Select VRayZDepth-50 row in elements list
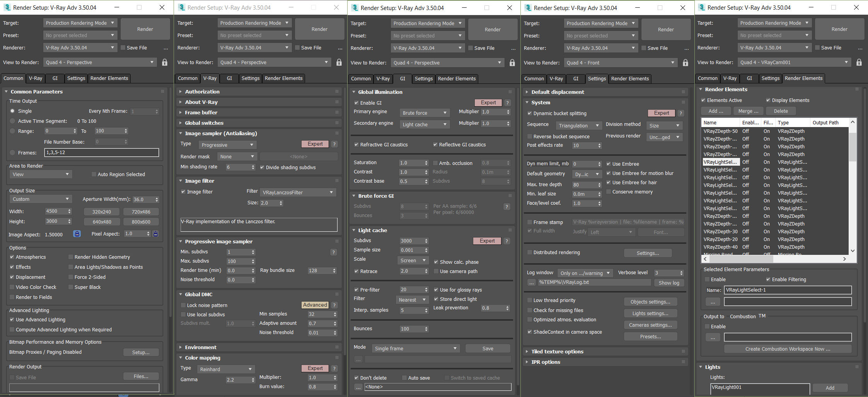The image size is (868, 397). [775, 131]
